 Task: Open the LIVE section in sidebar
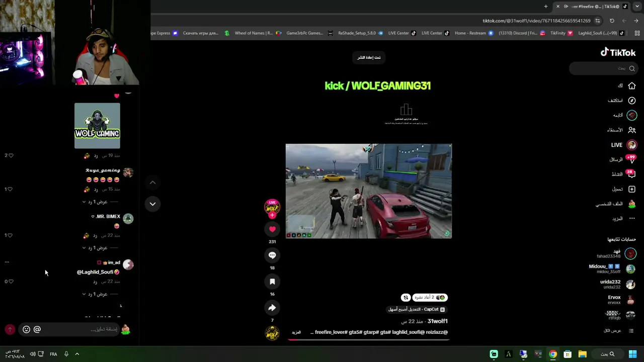coord(623,145)
